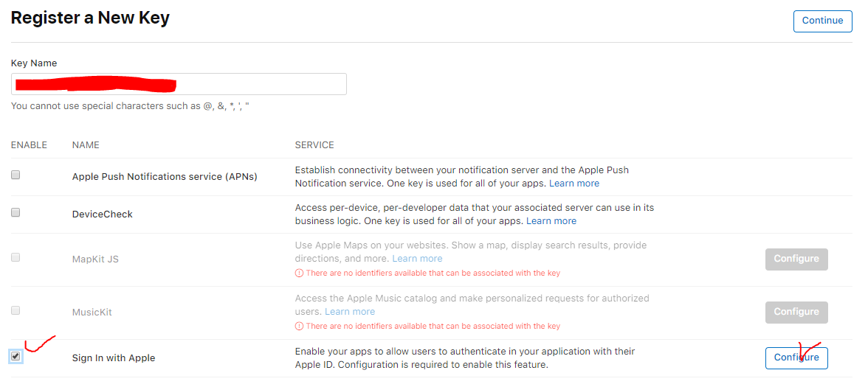The image size is (868, 387).
Task: Click Configure button for MusicKit
Action: 796,313
